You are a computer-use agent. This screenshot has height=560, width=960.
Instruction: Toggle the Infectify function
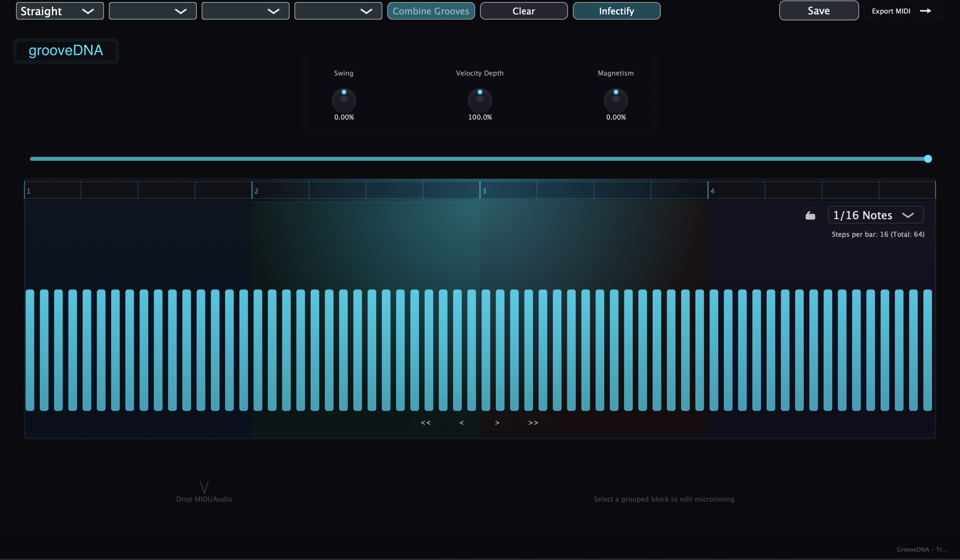pos(616,11)
